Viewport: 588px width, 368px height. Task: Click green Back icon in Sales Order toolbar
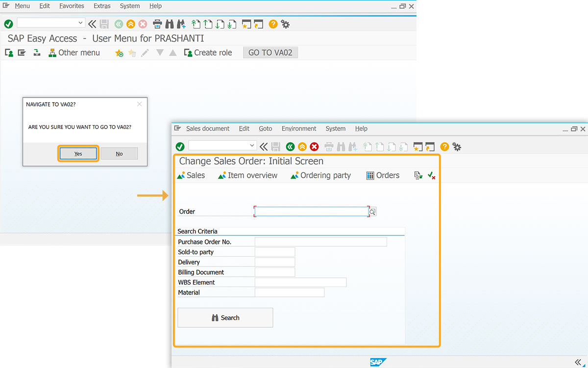pyautogui.click(x=290, y=146)
